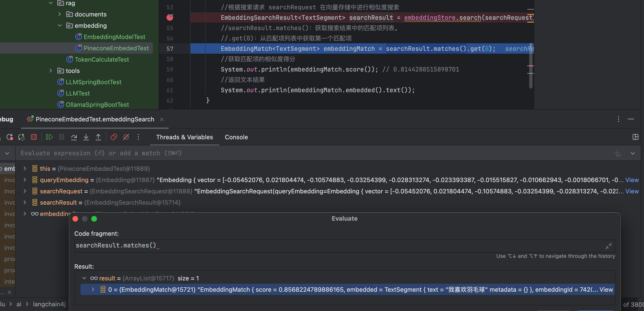Expand the documents folder

click(60, 14)
